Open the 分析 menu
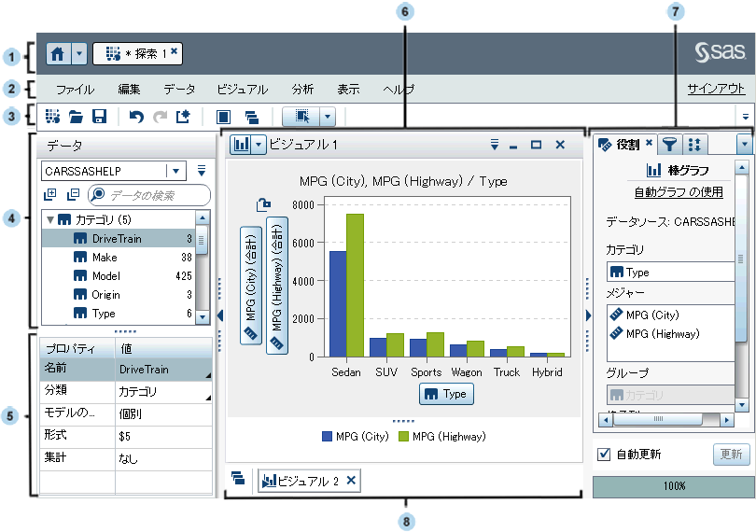This screenshot has height=532, width=756. (302, 90)
